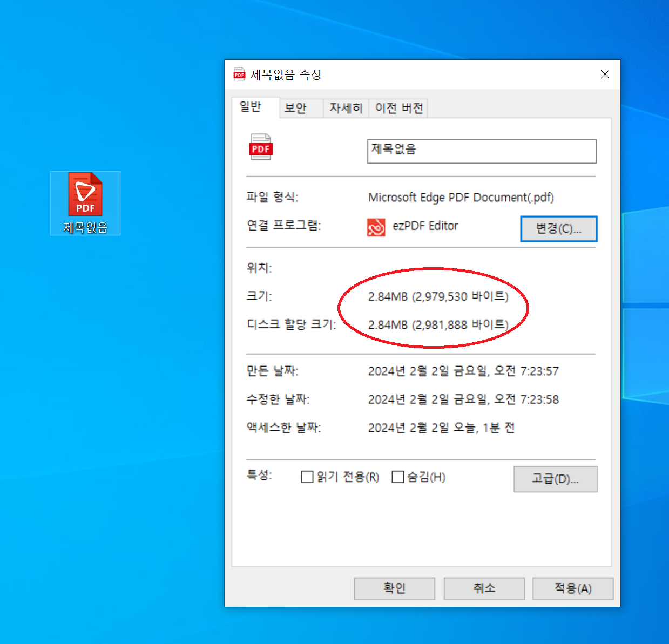Open the 고급(D) attributes dialog

[x=555, y=479]
